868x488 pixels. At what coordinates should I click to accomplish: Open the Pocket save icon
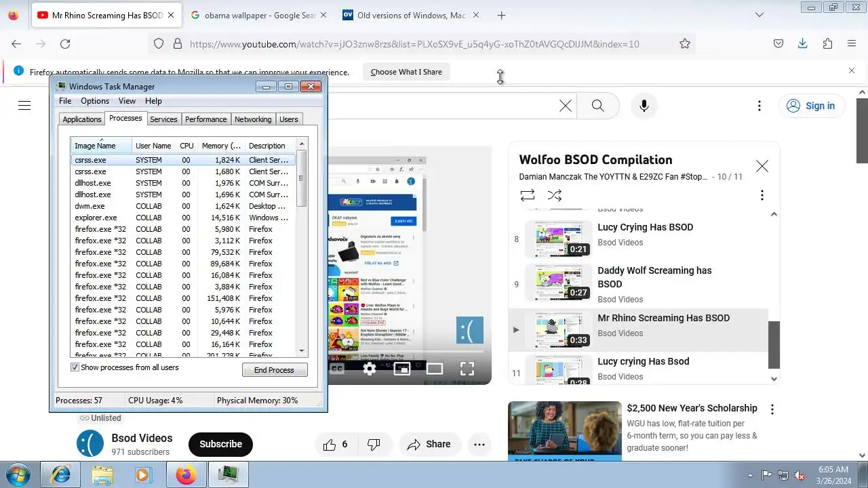coord(778,43)
